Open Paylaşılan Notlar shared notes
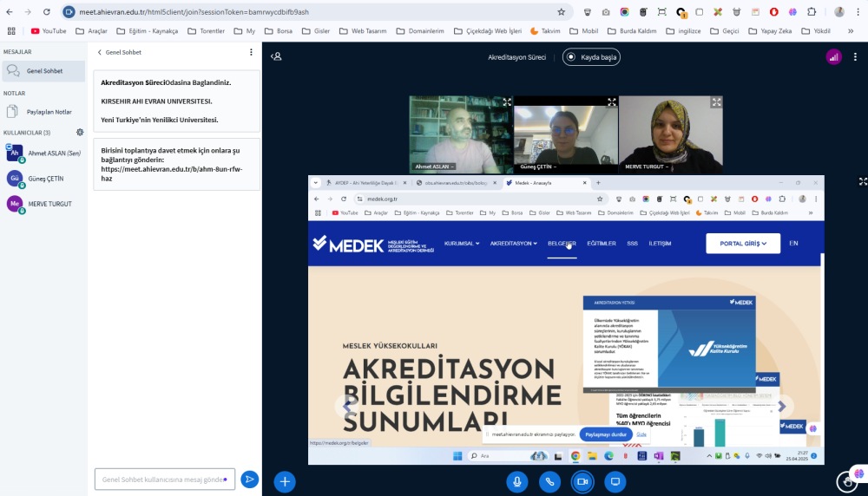 click(43, 112)
